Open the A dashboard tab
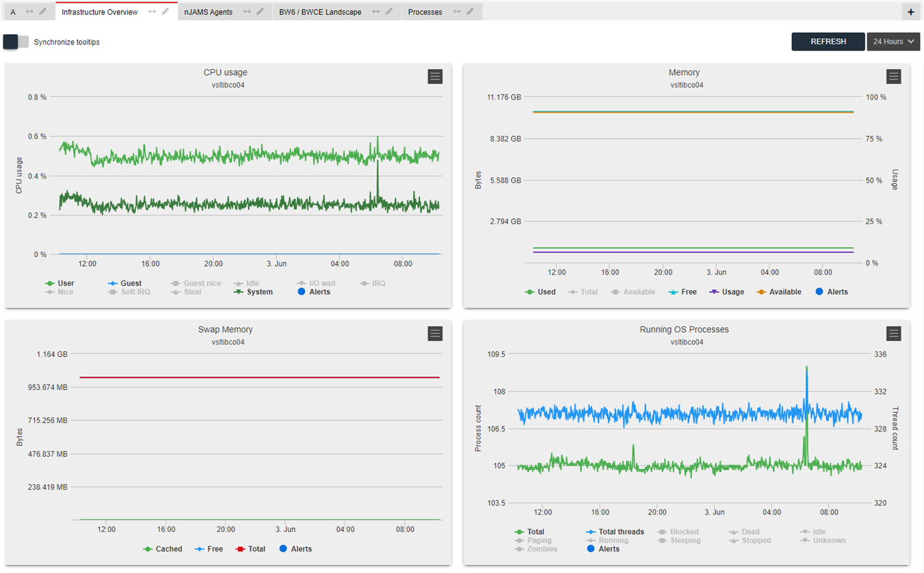924x573 pixels. [x=13, y=12]
